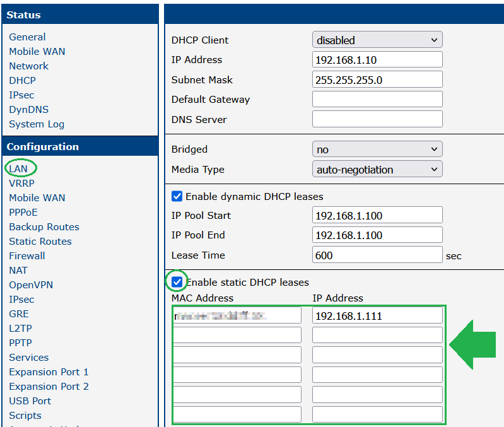Open the System Log link
The image size is (504, 427).
pyautogui.click(x=37, y=124)
